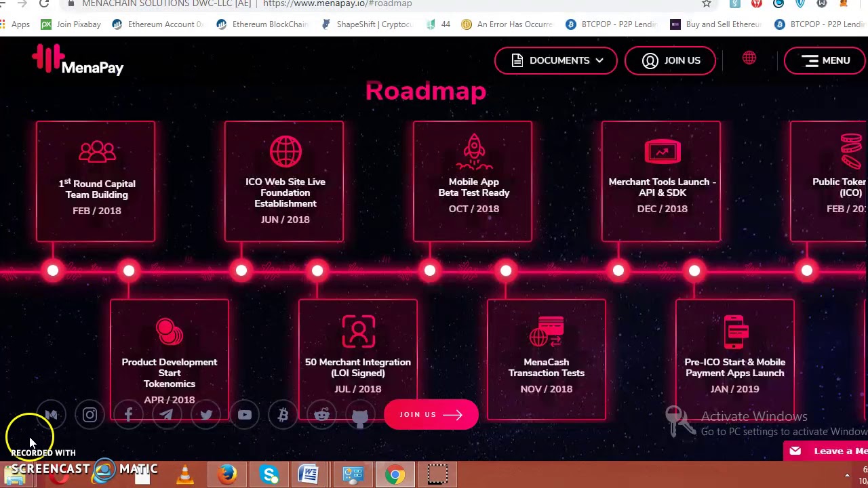Open the Instagram social icon

click(90, 415)
